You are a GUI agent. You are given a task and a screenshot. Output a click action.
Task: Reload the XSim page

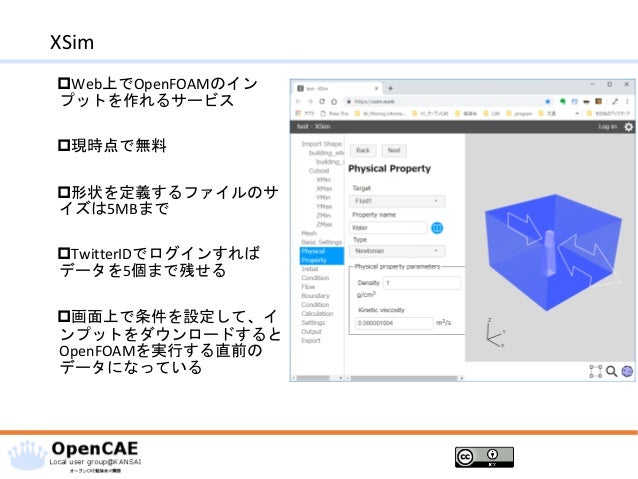coord(322,101)
